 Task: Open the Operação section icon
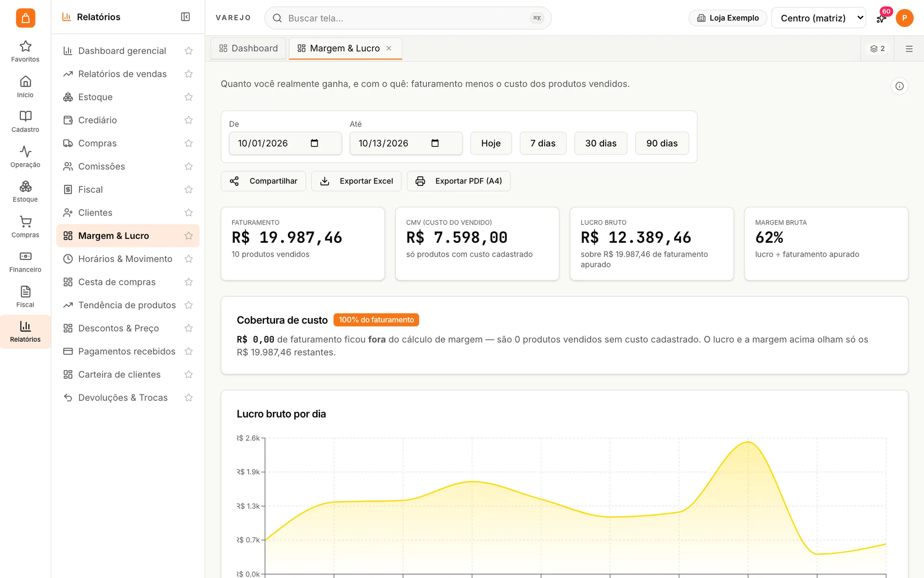click(25, 157)
